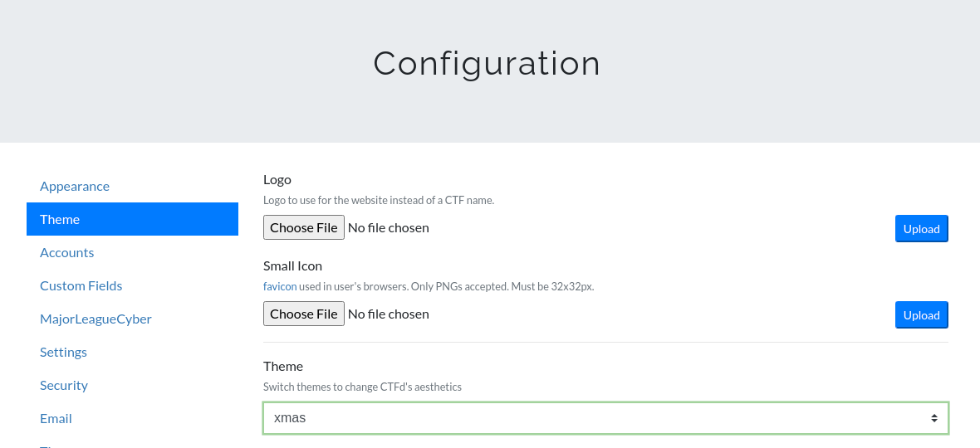Viewport: 980px width, 448px height.
Task: Click the Configuration page heading
Action: (487, 64)
